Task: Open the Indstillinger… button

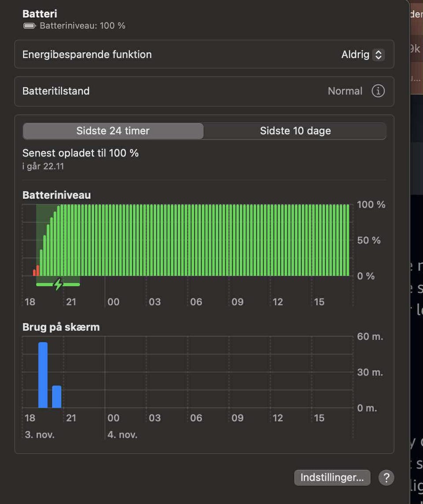Action: point(332,478)
